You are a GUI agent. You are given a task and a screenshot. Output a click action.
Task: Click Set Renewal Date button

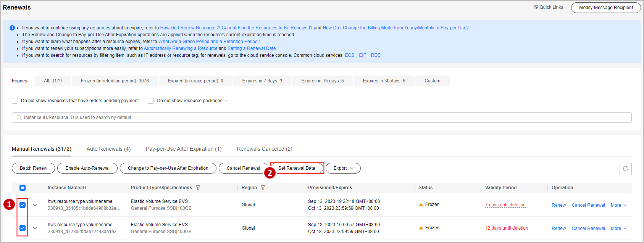click(297, 168)
